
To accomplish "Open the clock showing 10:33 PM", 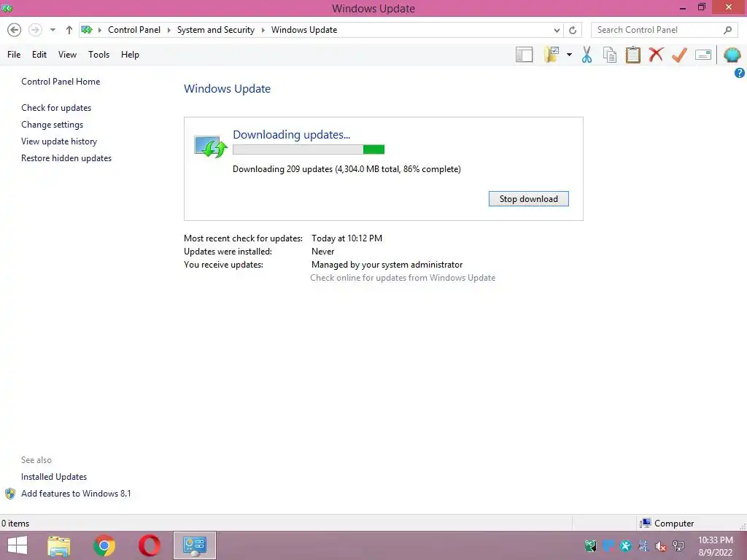I will point(715,540).
